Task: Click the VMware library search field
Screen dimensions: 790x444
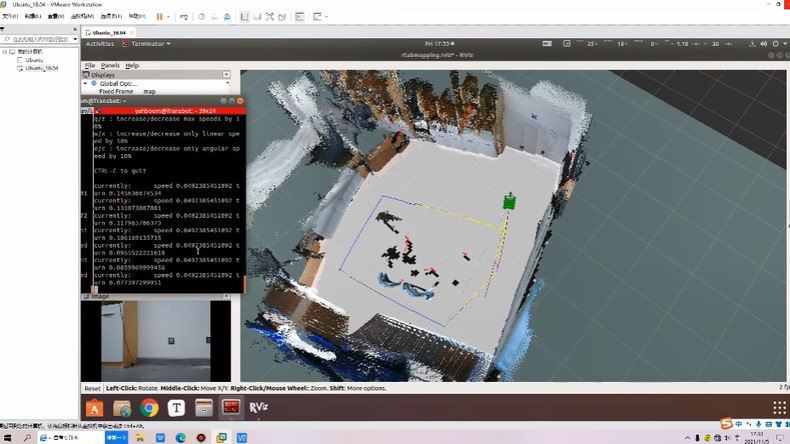Action: pos(38,39)
